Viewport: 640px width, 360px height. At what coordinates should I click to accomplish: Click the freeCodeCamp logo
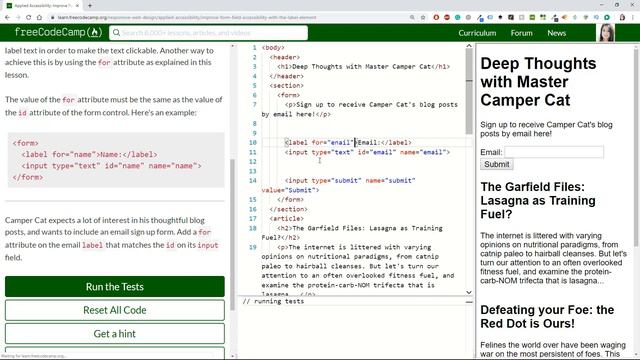[58, 32]
